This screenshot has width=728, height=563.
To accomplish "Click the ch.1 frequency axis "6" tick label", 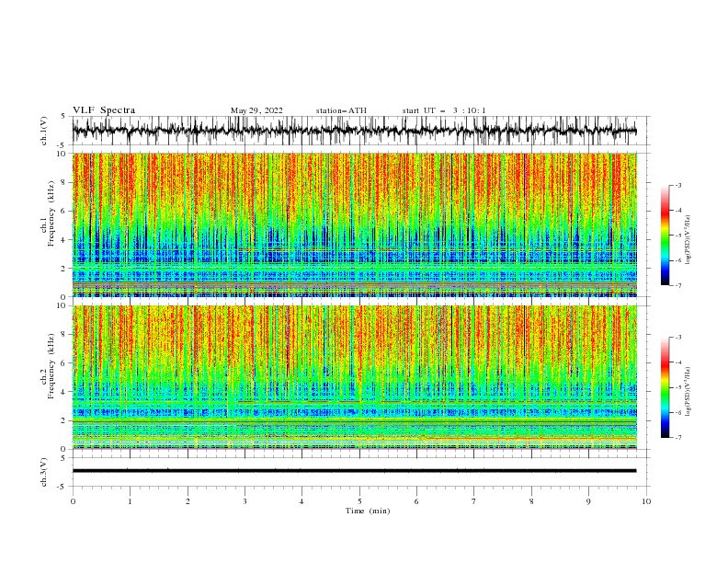I will (64, 211).
